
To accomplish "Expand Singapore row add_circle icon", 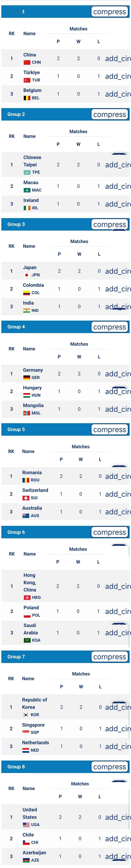I will click(118, 729).
